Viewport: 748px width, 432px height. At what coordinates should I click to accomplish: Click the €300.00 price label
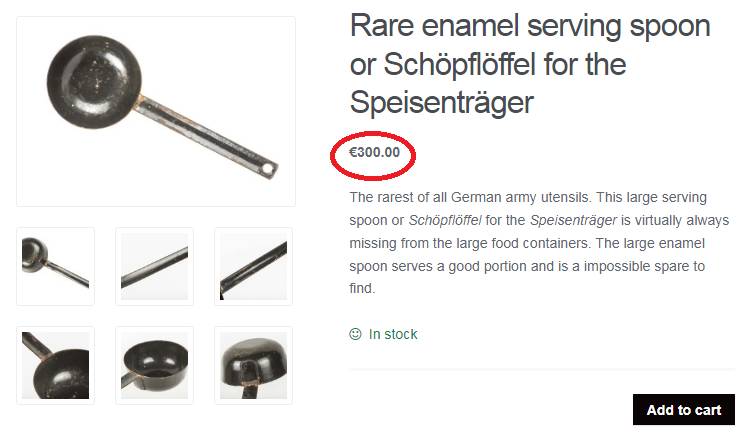click(374, 153)
